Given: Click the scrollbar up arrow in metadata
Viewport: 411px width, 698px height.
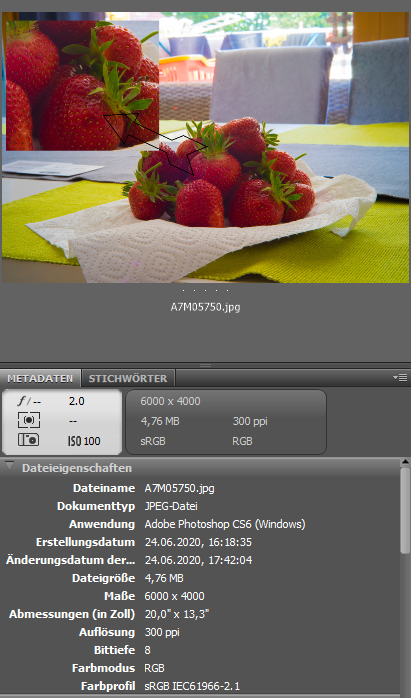Looking at the screenshot, I should [405, 463].
